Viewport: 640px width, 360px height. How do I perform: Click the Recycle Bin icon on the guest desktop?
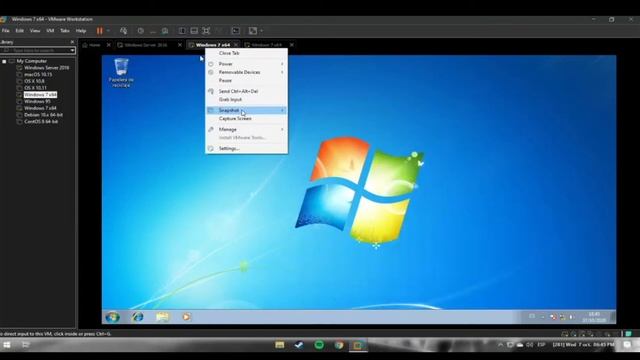tap(121, 73)
